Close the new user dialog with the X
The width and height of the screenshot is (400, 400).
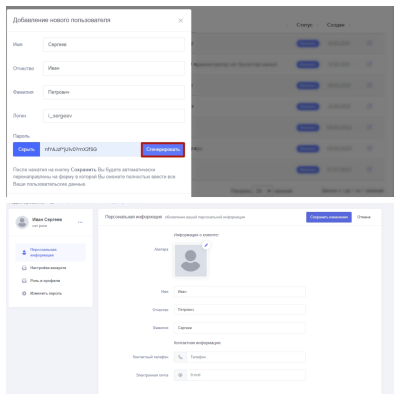pyautogui.click(x=180, y=21)
